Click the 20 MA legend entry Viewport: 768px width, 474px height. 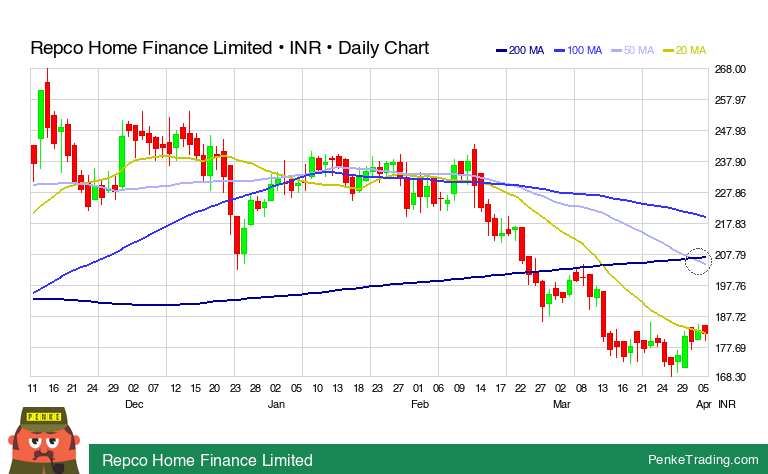coord(685,50)
